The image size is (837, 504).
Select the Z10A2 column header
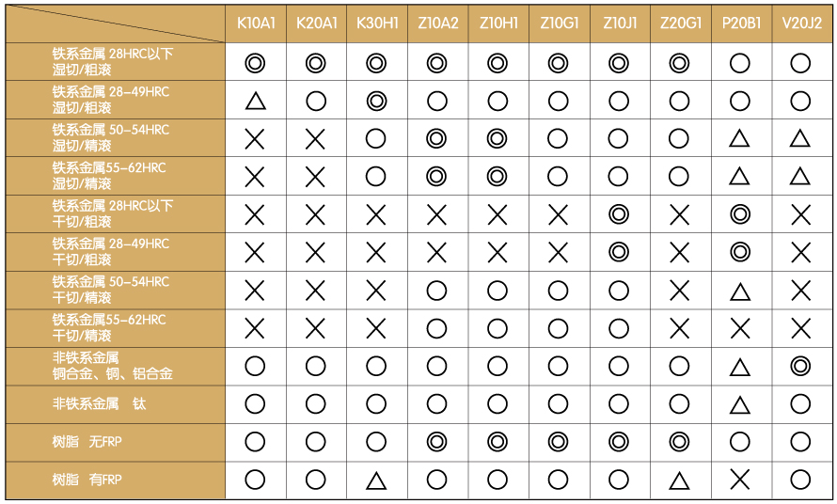436,24
